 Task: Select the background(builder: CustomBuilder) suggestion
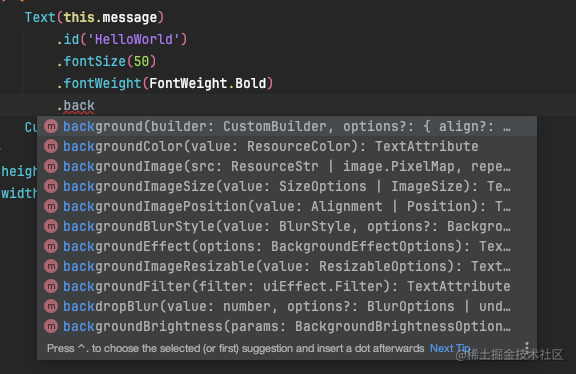point(287,126)
